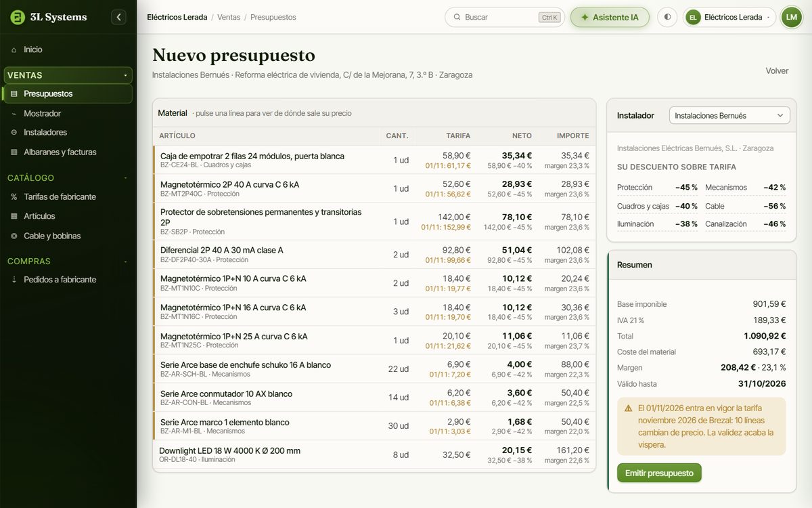The image size is (812, 508).
Task: Collapse the COMPRAS sidebar section
Action: 68,261
